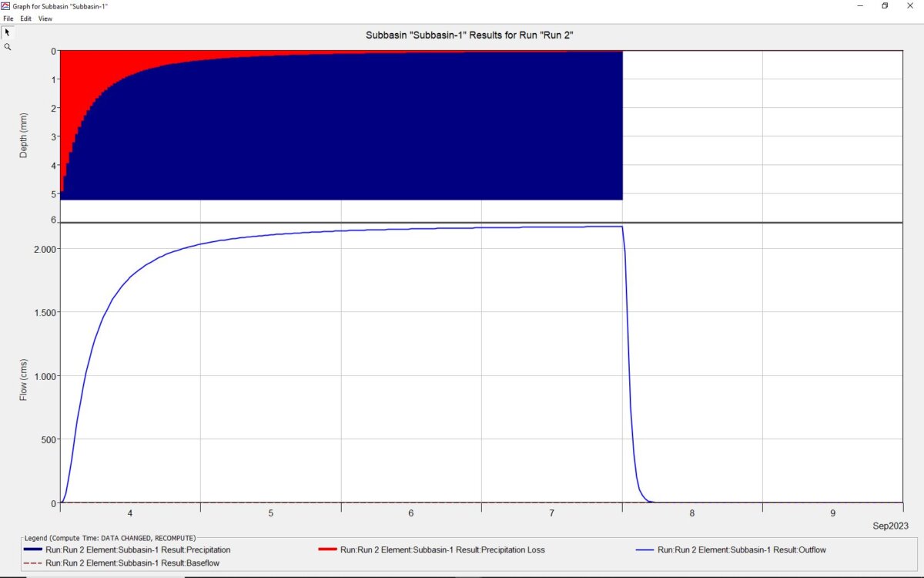Open the Edit menu
Image resolution: width=924 pixels, height=578 pixels.
pyautogui.click(x=25, y=18)
